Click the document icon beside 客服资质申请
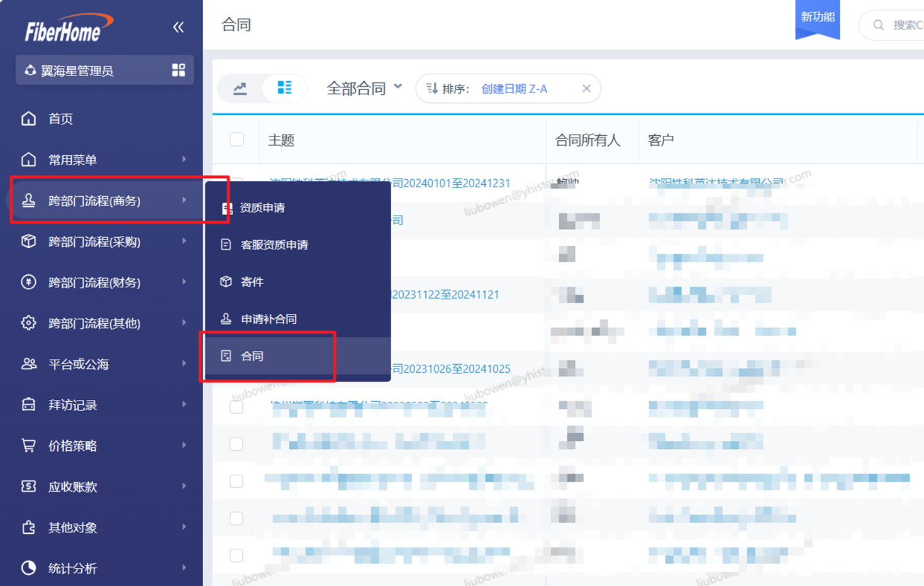Image resolution: width=924 pixels, height=586 pixels. coord(226,244)
